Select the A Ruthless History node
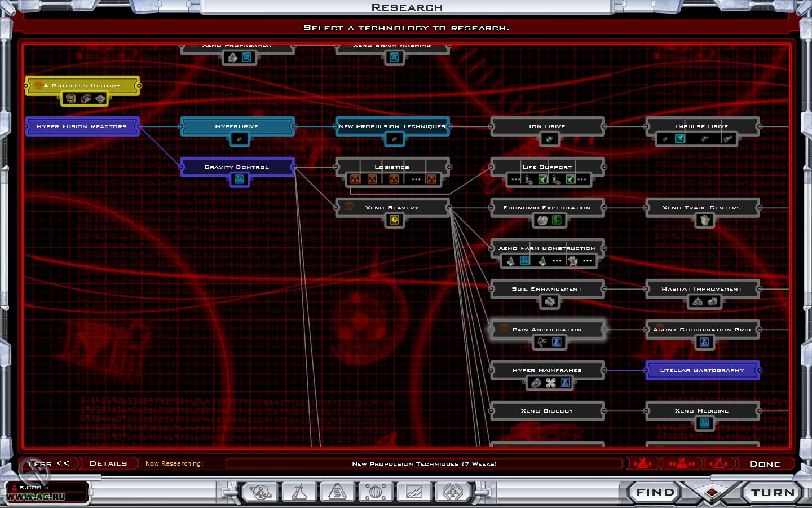Screen dimensions: 812x508 [82, 86]
